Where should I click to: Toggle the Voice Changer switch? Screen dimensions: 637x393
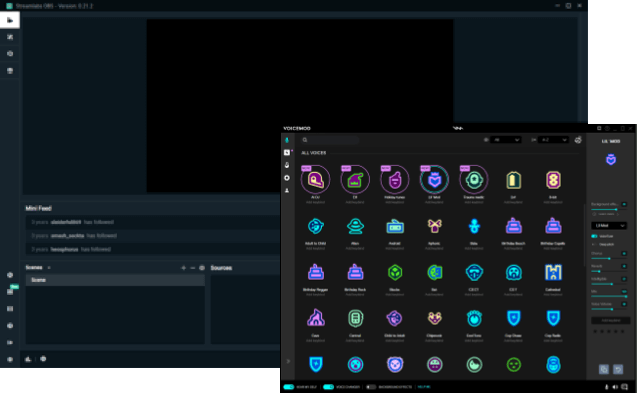(x=328, y=387)
